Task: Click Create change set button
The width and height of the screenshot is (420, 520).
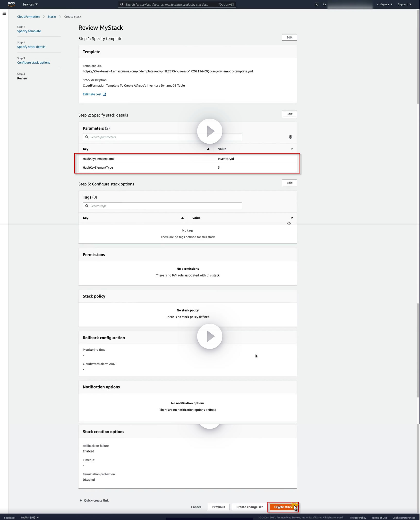Action: 249,507
